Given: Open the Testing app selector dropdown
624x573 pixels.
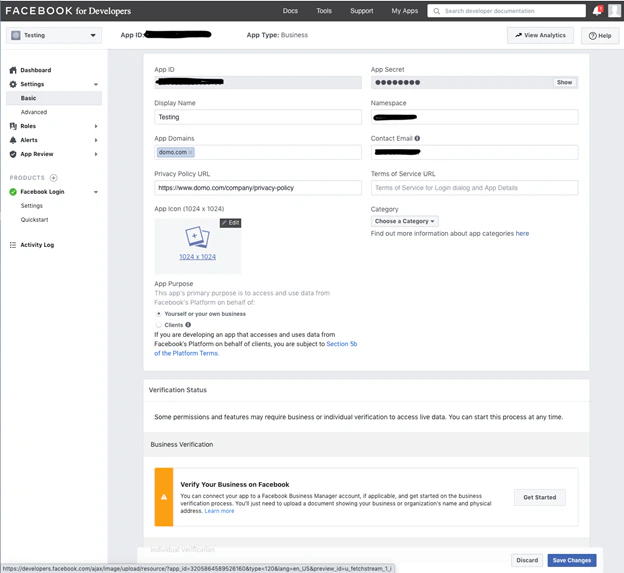Looking at the screenshot, I should [x=54, y=35].
